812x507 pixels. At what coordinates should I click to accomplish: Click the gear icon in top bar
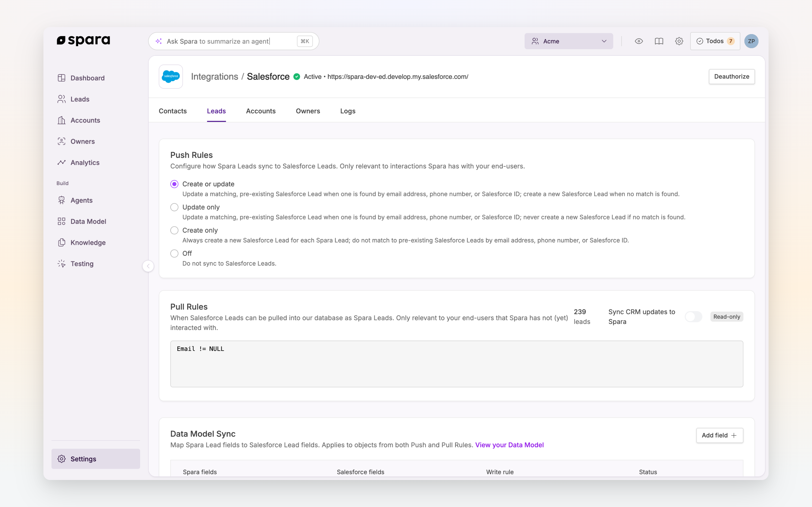coord(679,41)
